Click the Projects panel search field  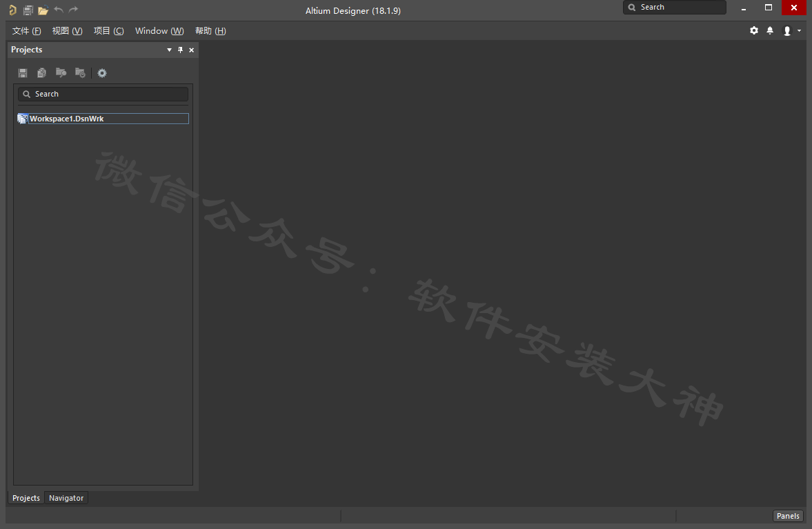click(x=103, y=94)
